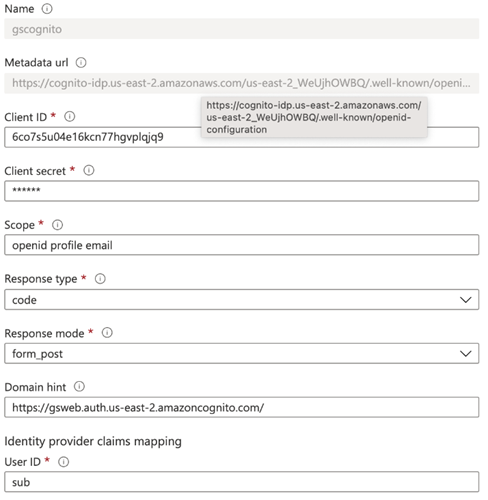Image resolution: width=488 pixels, height=500 pixels.
Task: Focus the User ID field containing sub
Action: (242, 482)
